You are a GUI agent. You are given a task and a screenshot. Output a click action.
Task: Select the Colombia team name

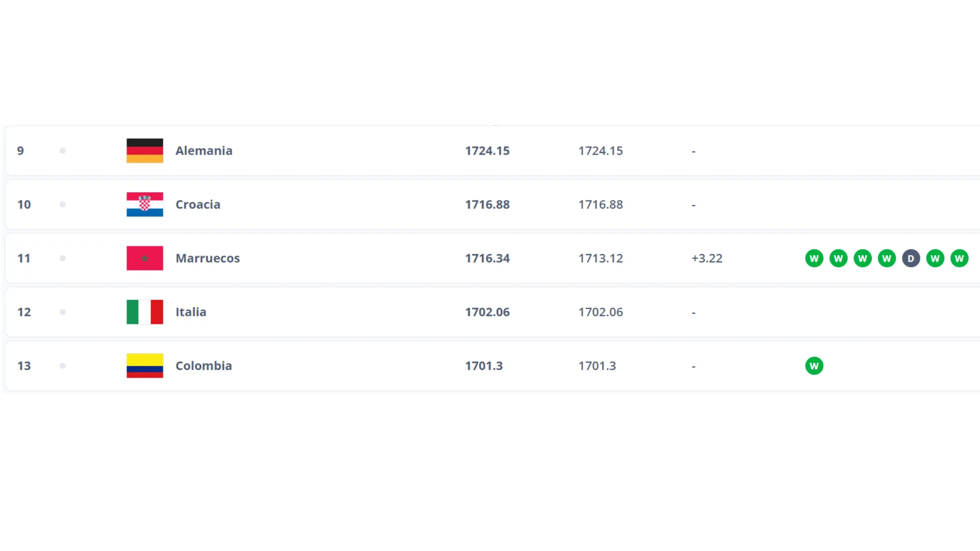204,366
